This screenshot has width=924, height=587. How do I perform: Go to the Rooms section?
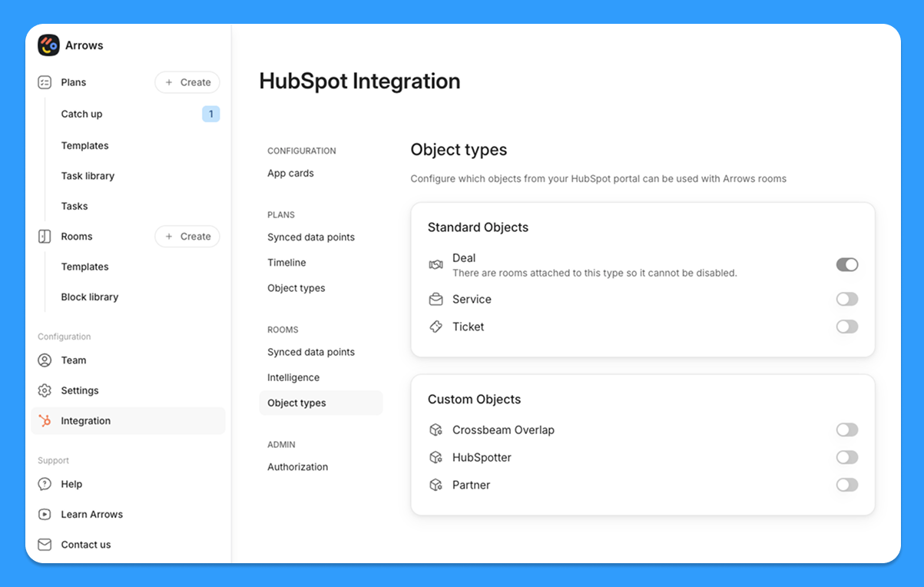point(77,237)
